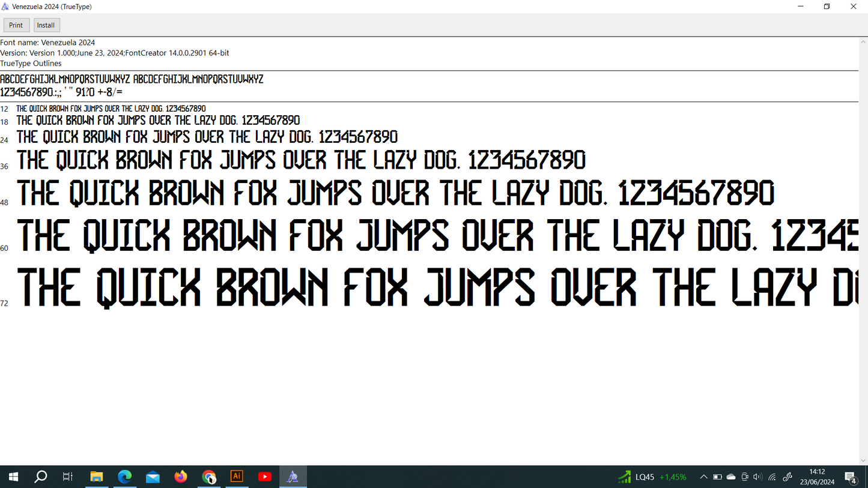Viewport: 868px width, 488px height.
Task: Open the Mail app on the taskbar
Action: [x=153, y=477]
